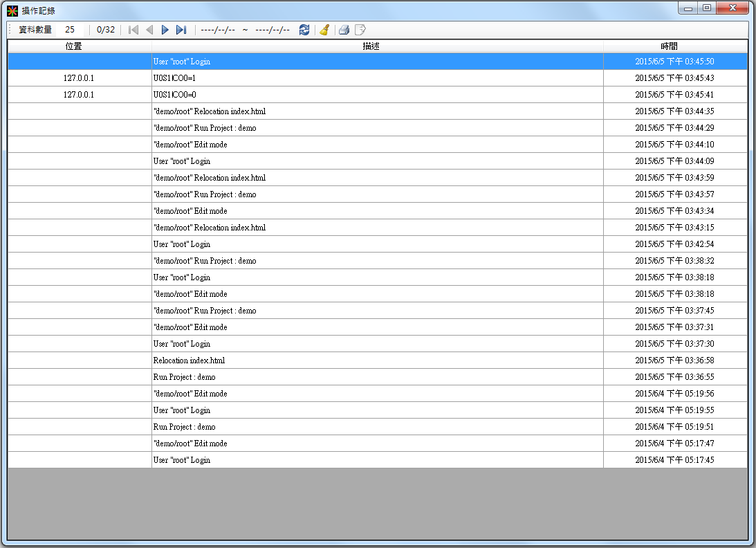
Task: Print the log using printer icon
Action: (344, 30)
